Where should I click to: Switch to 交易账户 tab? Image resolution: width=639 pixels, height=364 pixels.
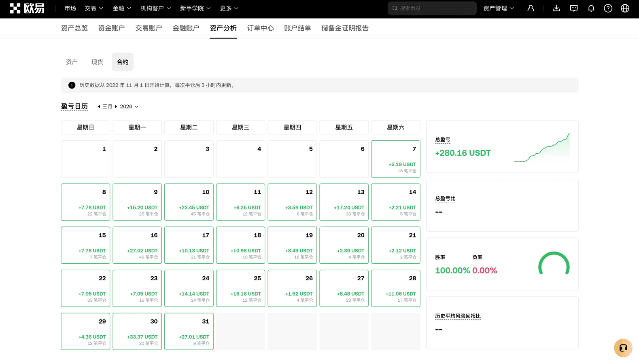(149, 28)
